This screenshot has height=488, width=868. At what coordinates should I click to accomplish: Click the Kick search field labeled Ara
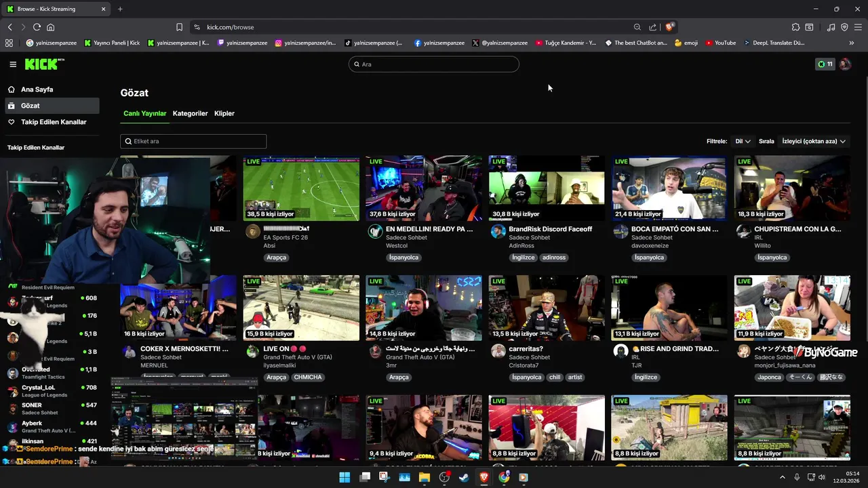[434, 64]
